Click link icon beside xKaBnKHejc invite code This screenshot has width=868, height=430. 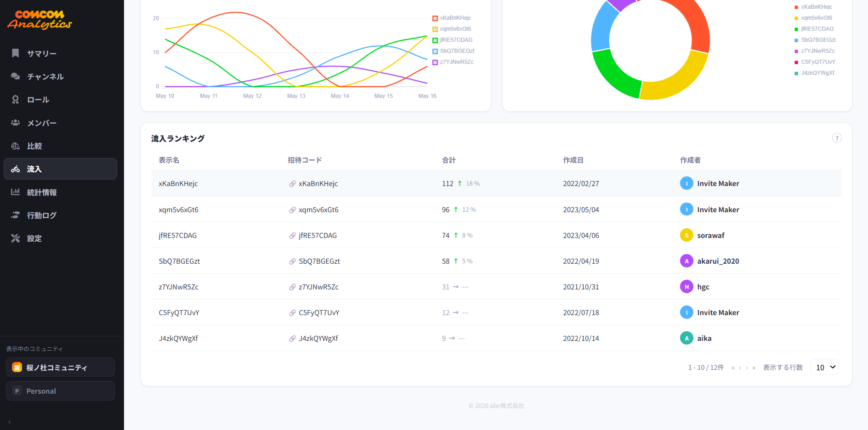pos(292,184)
